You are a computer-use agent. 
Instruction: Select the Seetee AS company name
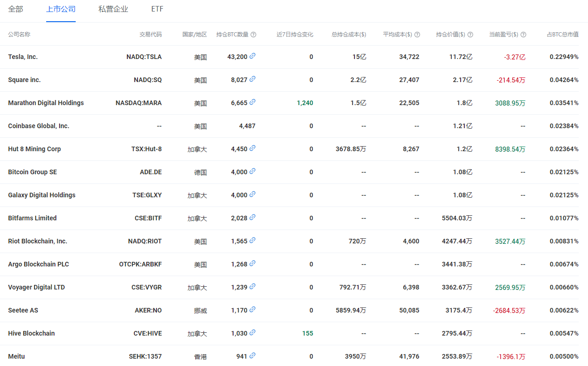[23, 310]
